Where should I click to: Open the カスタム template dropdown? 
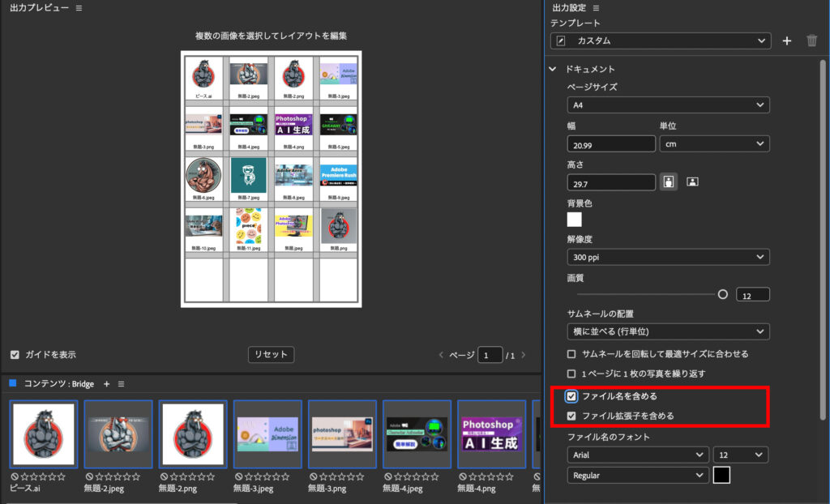tap(661, 41)
